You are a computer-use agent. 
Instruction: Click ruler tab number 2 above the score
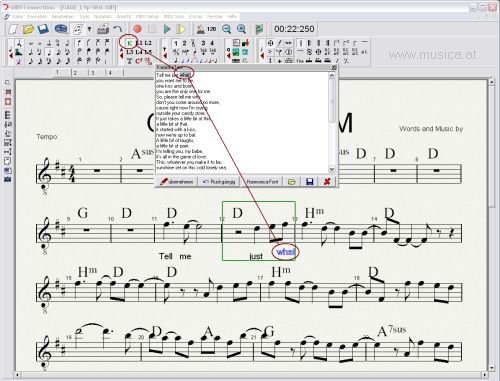pos(75,72)
